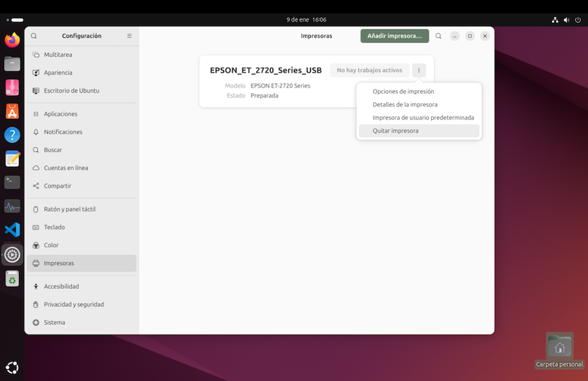Screen dimensions: 588x381
Task: Launch Visual Studio Code from the dock
Action: coord(12,230)
